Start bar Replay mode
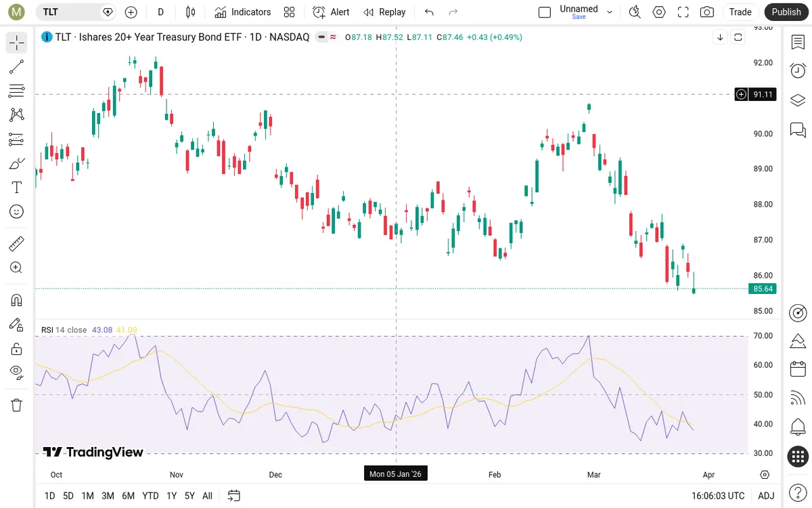This screenshot has width=812, height=508. [384, 12]
